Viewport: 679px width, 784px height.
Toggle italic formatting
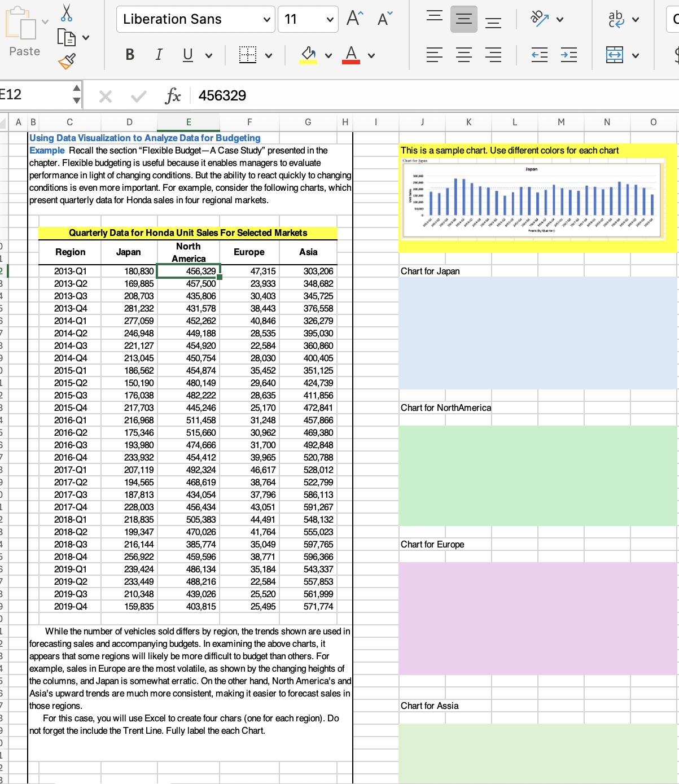[159, 55]
